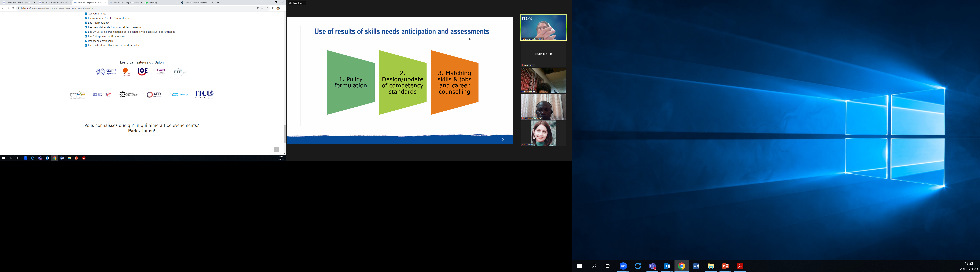This screenshot has width=980, height=272.
Task: Open PowerPoint taskbar icon
Action: 725,266
